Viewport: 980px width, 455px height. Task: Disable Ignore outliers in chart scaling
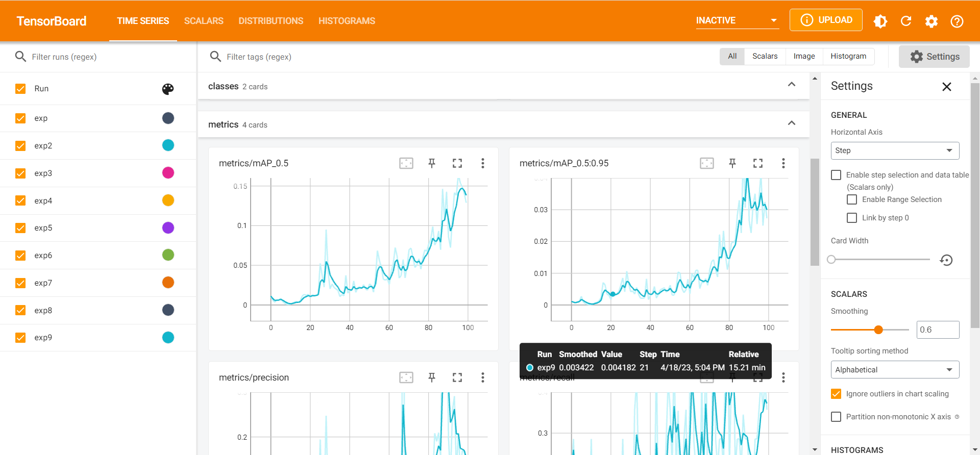tap(836, 394)
